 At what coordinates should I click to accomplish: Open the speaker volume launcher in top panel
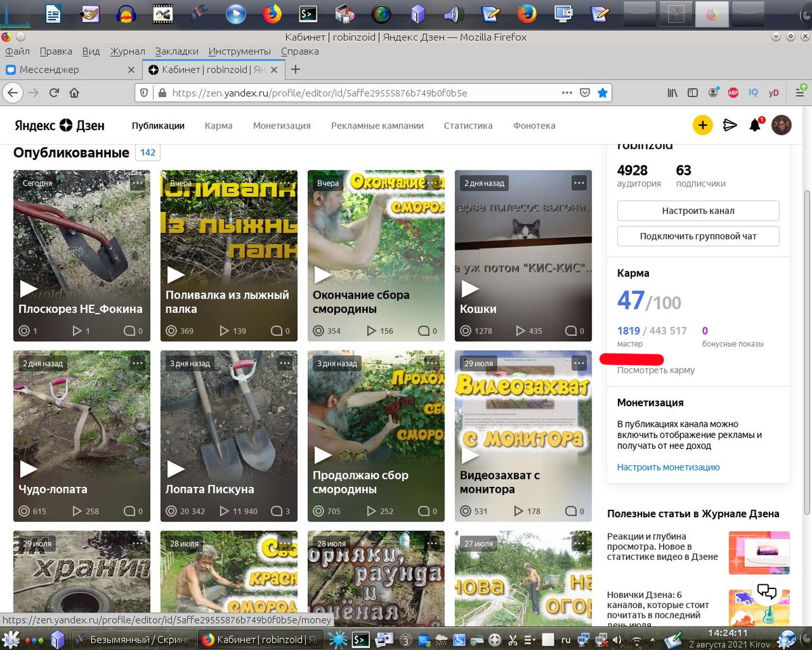pos(454,14)
